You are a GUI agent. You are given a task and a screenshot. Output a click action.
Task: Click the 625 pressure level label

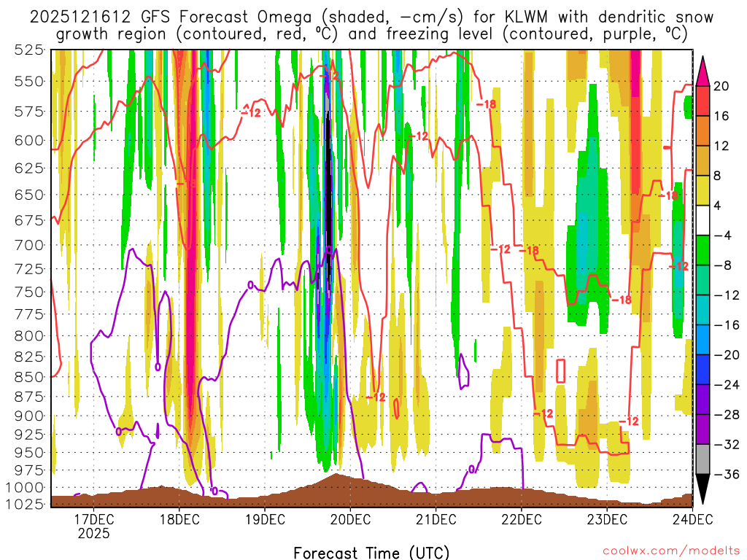[28, 168]
